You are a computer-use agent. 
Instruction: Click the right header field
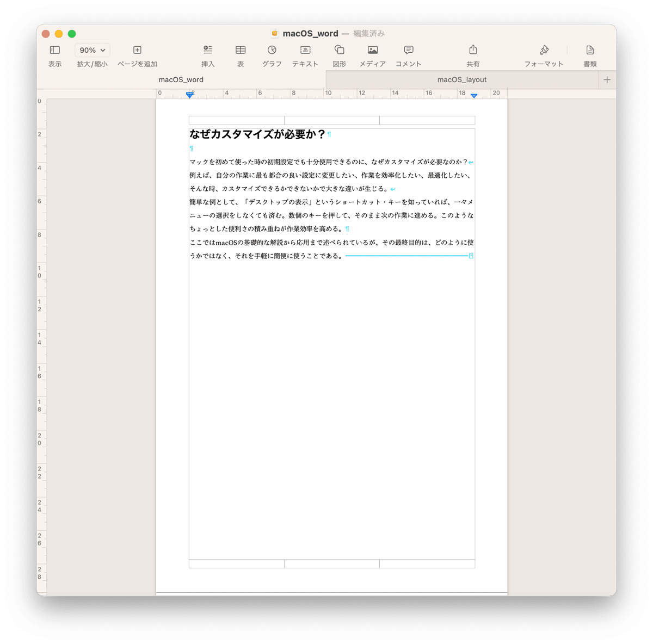[x=427, y=120]
